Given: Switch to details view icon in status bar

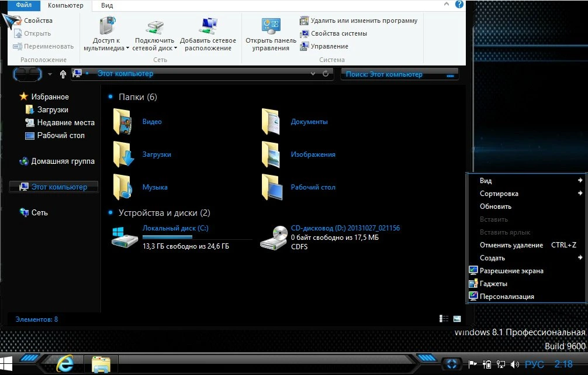Looking at the screenshot, I should [444, 319].
